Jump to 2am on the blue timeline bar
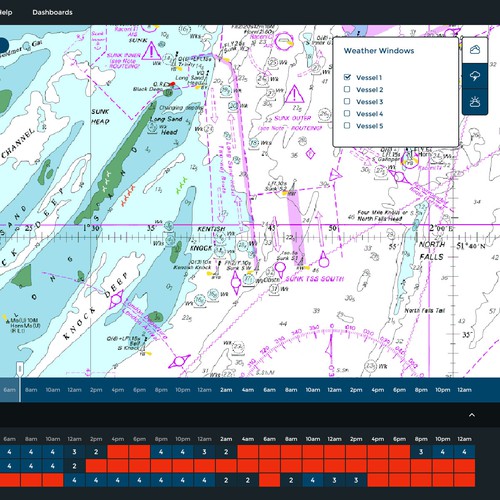Screen dimensions: 500x500 (x=226, y=390)
